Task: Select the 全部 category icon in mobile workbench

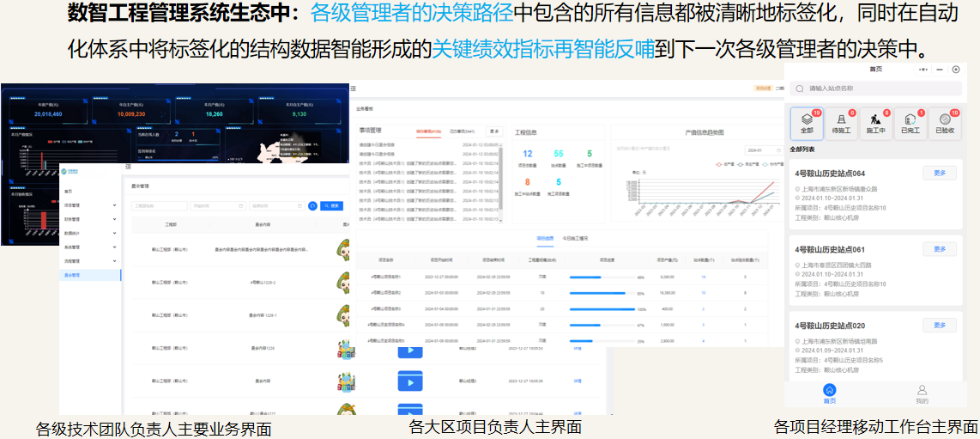Action: coord(807,120)
